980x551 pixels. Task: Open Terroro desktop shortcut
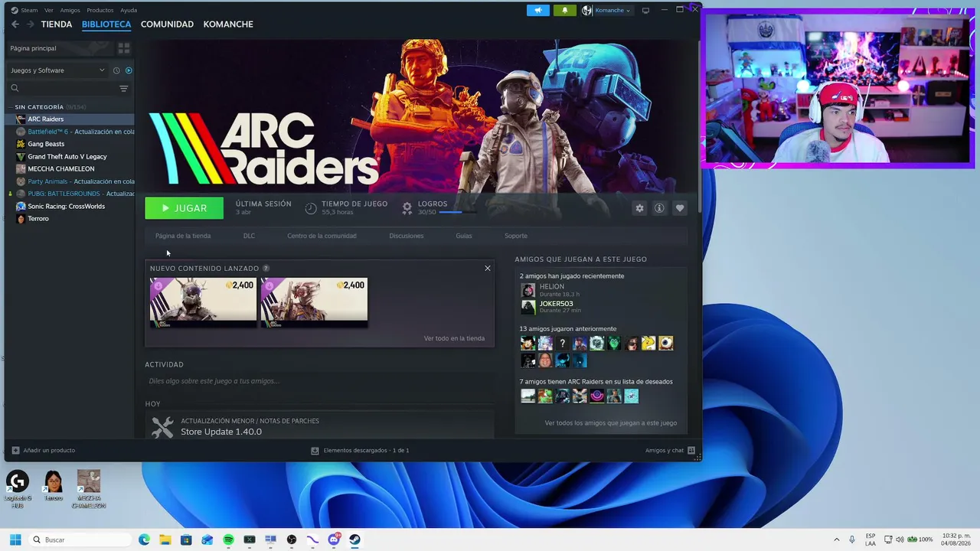click(54, 485)
